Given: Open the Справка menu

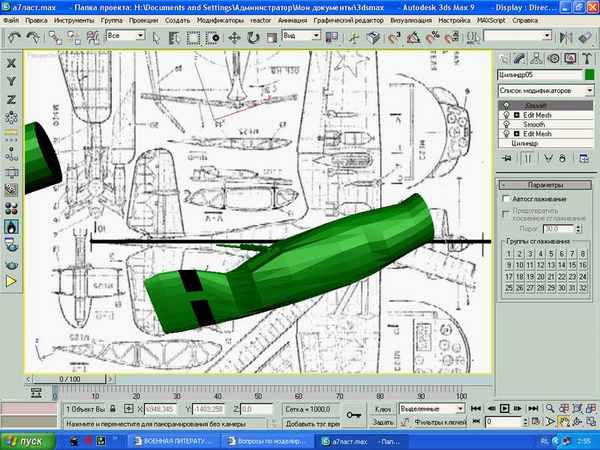Looking at the screenshot, I should [x=525, y=20].
